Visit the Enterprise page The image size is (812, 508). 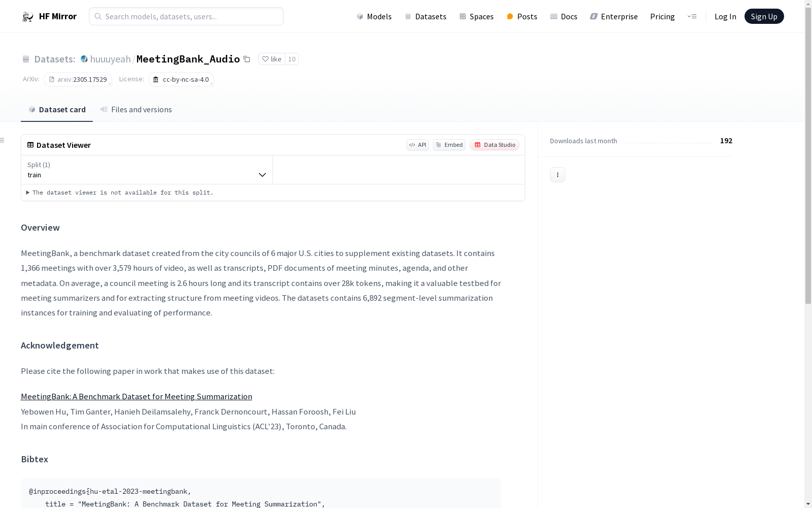614,16
